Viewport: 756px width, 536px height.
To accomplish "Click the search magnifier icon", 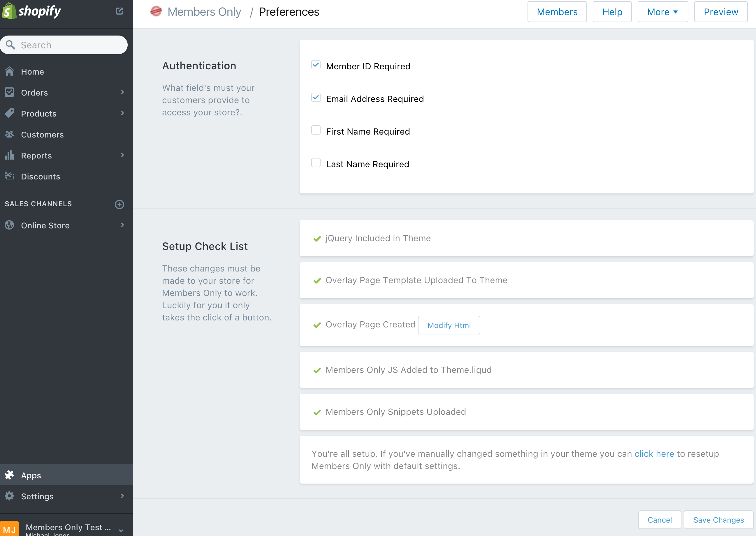I will (x=10, y=45).
